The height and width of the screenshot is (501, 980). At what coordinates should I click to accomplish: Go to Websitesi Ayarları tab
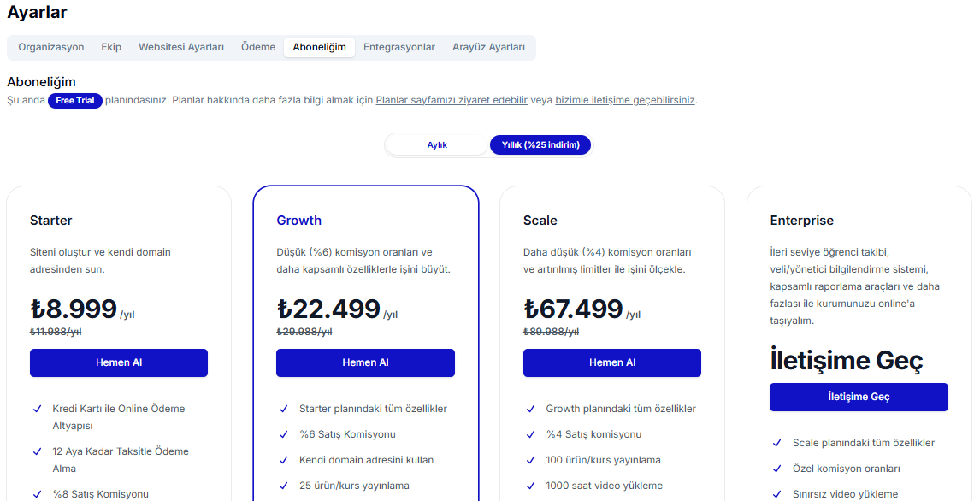181,47
